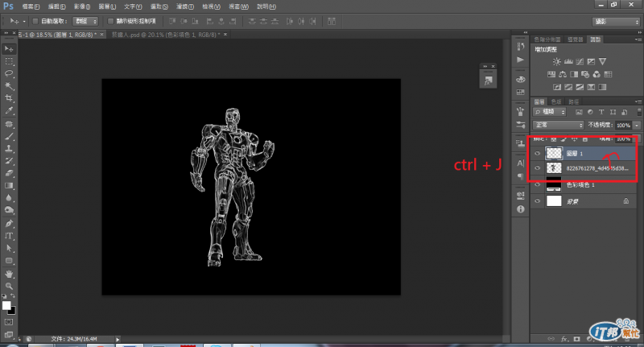Enable the 自動選取 checkbox
This screenshot has height=347, width=644.
(35, 21)
